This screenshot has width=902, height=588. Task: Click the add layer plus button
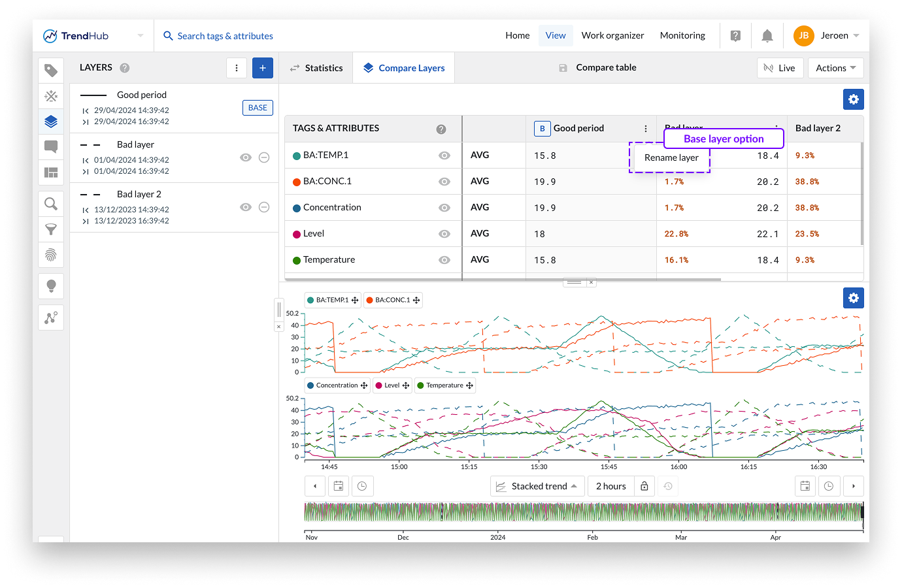263,68
